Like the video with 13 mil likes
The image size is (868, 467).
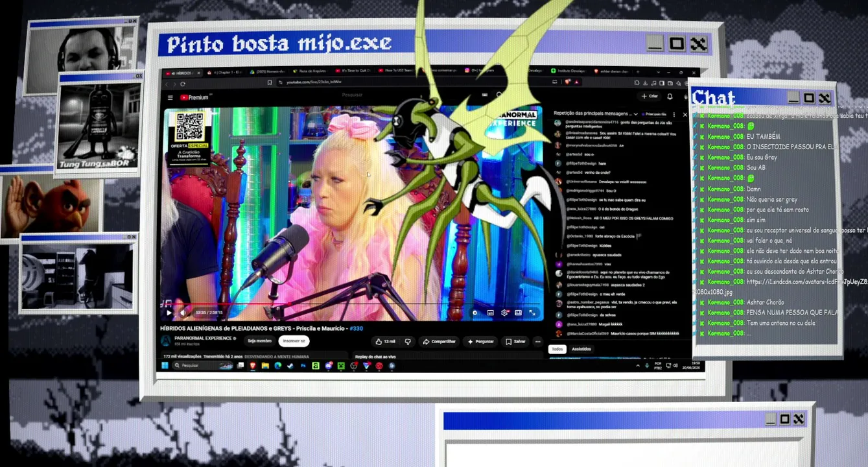[385, 341]
